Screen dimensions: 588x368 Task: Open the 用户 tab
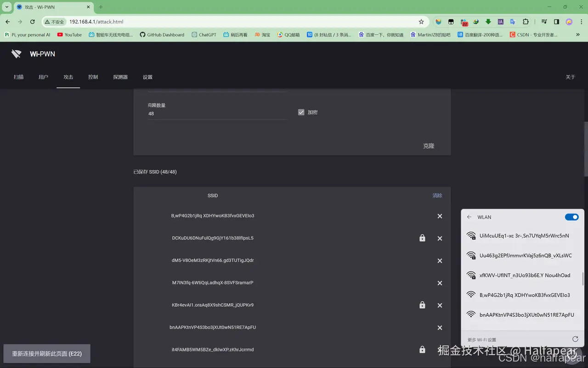[x=43, y=77]
